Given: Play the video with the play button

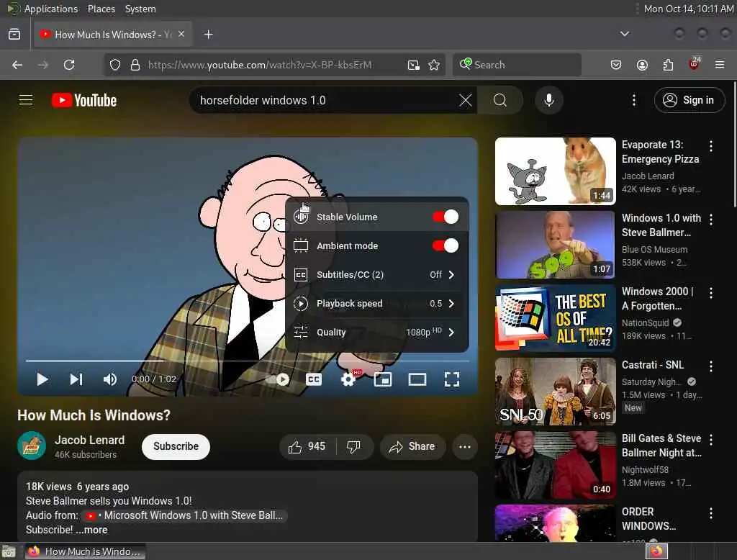Looking at the screenshot, I should (x=42, y=379).
